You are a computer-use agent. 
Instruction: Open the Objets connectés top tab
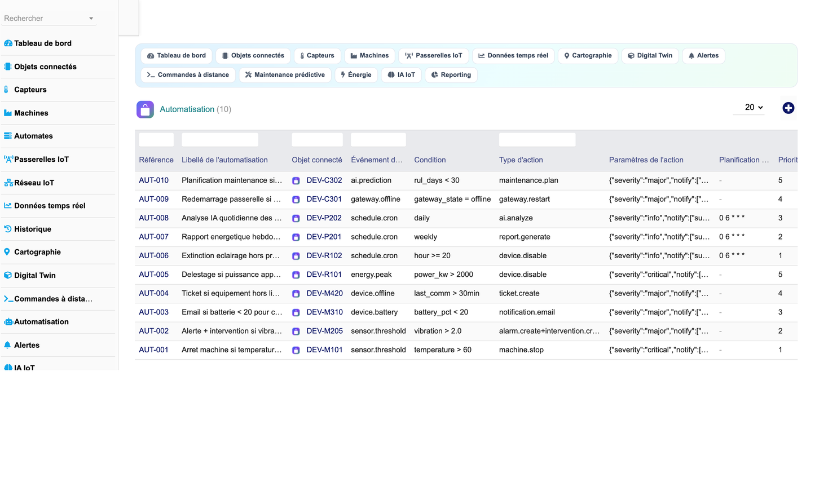(x=253, y=56)
